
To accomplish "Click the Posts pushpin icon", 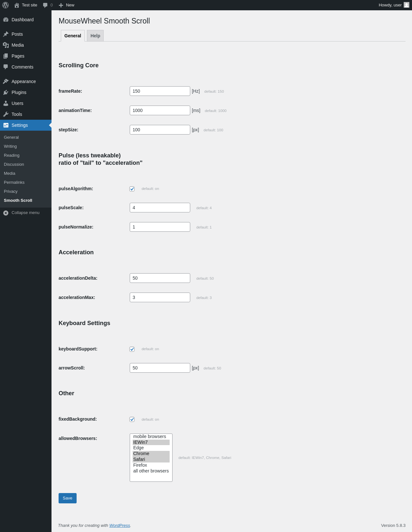I will coord(6,34).
